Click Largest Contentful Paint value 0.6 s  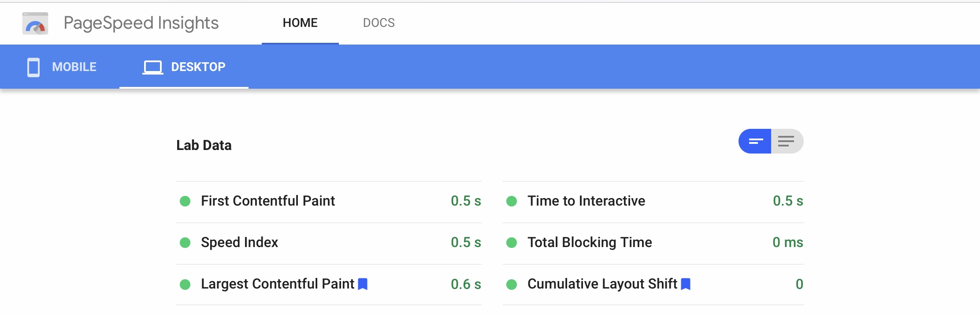pyautogui.click(x=466, y=285)
